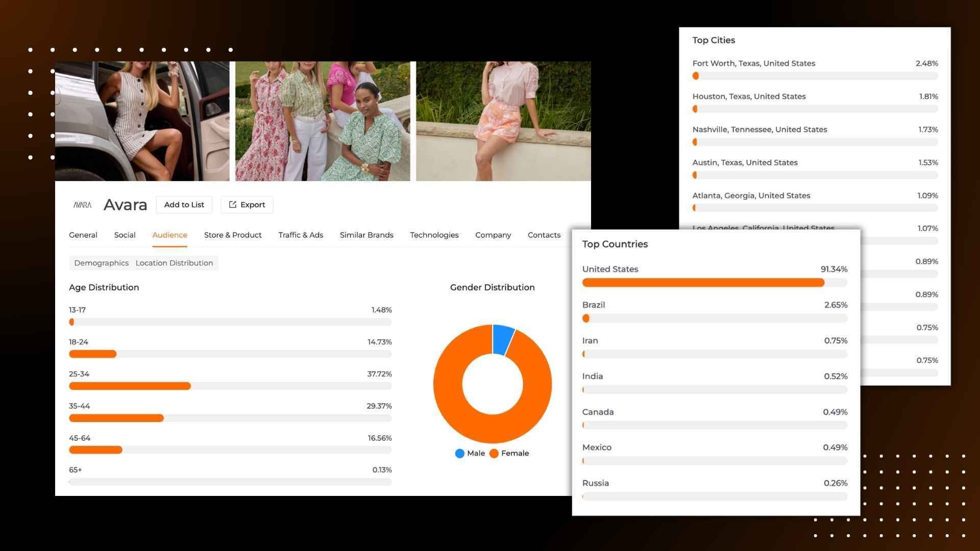Click the "Mexico" country label
Screen dimensions: 980x551
click(x=597, y=447)
